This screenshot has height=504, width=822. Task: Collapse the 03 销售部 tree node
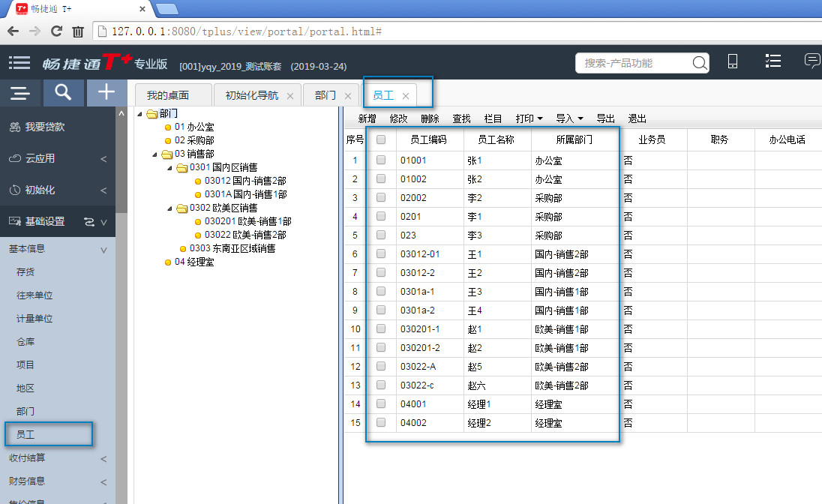[x=155, y=154]
